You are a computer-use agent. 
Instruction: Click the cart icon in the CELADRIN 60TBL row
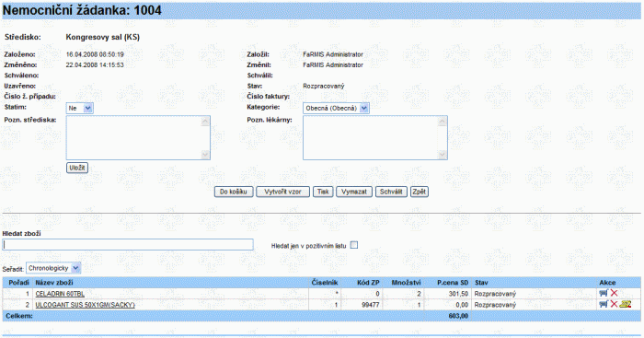click(x=604, y=293)
